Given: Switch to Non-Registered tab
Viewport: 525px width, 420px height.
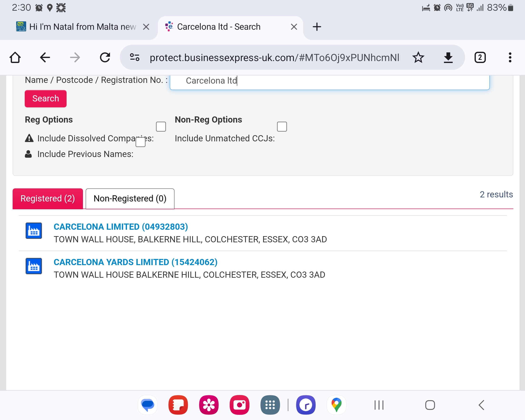Looking at the screenshot, I should click(130, 198).
